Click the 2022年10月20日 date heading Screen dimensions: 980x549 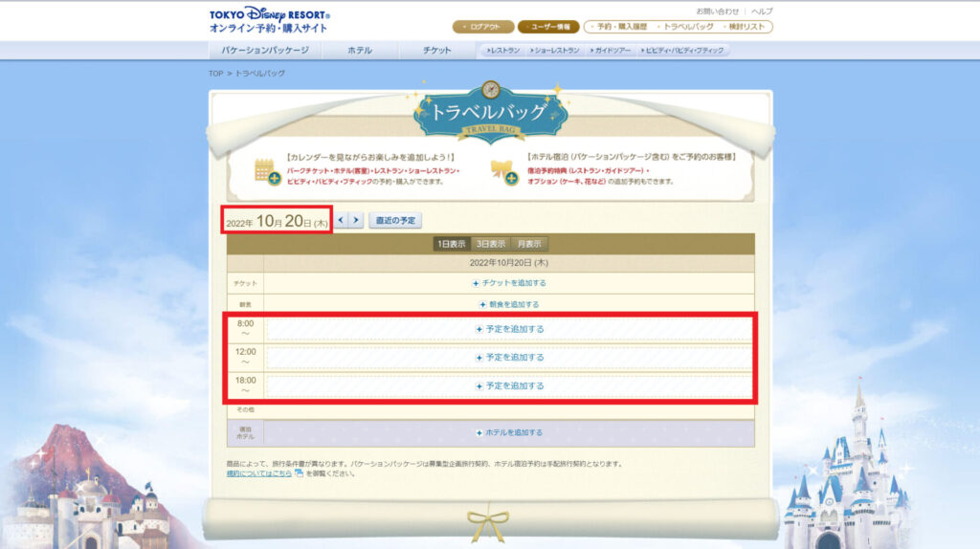click(277, 221)
